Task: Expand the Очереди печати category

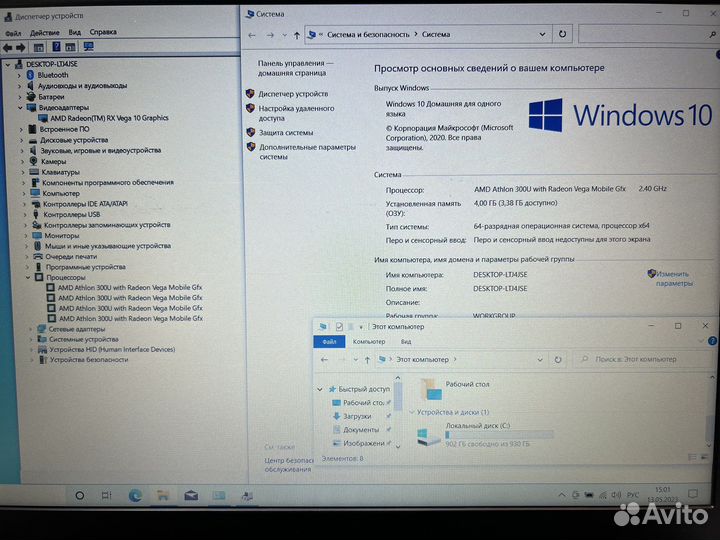Action: [x=27, y=257]
